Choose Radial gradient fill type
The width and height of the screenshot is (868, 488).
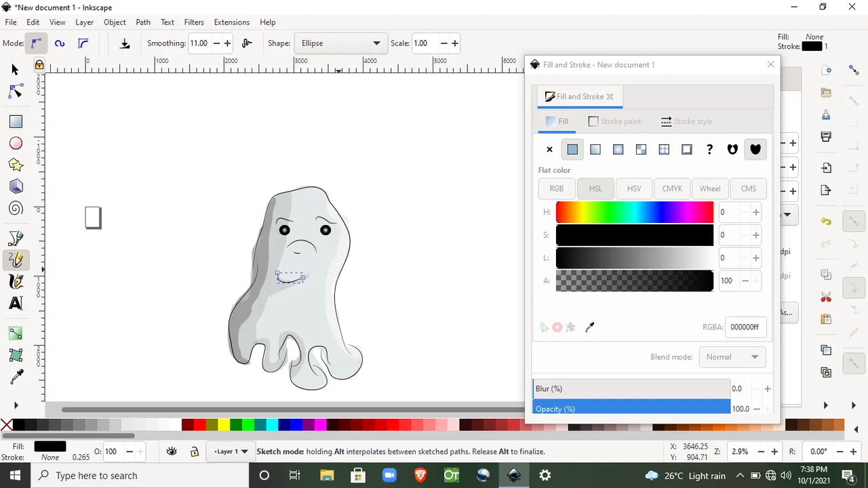(618, 149)
